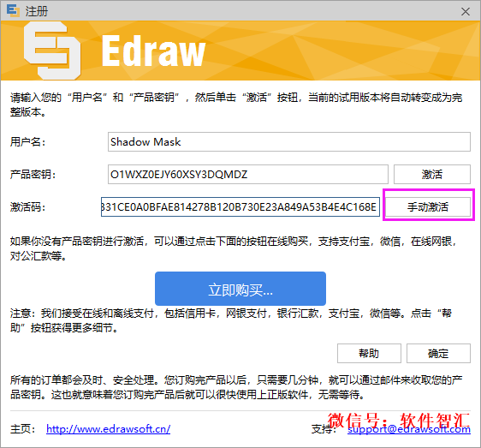The height and width of the screenshot is (448, 481).
Task: Close the 注册 registration dialog
Action: tap(466, 11)
